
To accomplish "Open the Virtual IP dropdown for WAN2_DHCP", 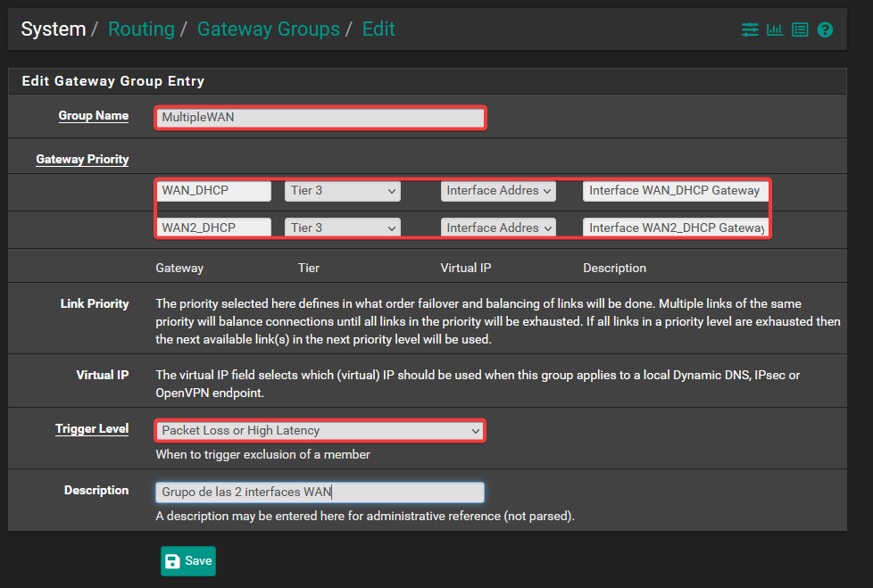I will (498, 228).
